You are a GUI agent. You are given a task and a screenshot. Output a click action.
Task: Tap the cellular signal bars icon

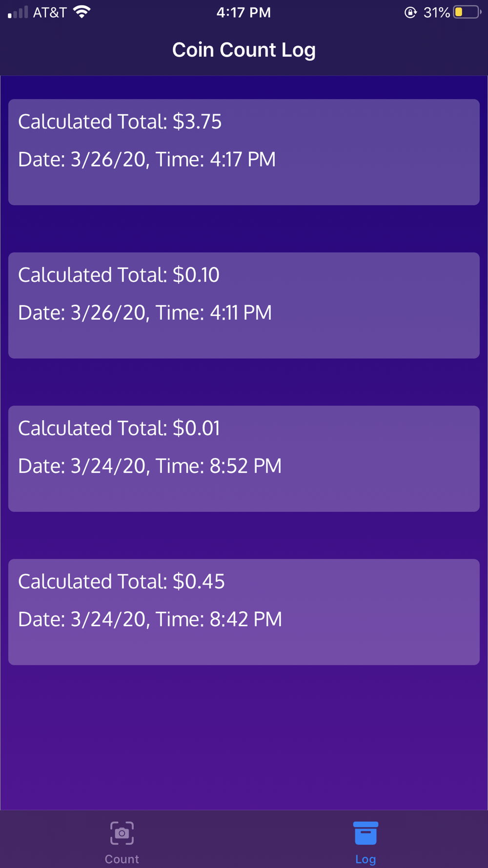click(x=18, y=12)
